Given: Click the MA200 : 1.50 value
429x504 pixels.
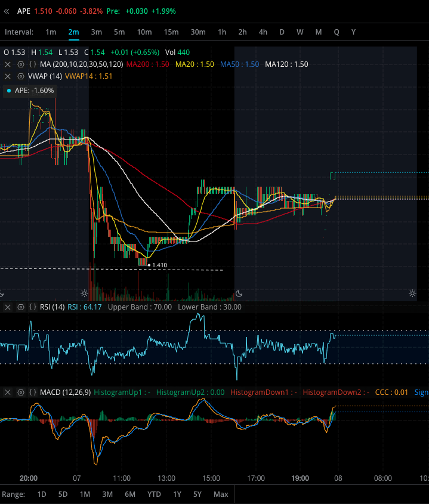Looking at the screenshot, I should (x=147, y=64).
